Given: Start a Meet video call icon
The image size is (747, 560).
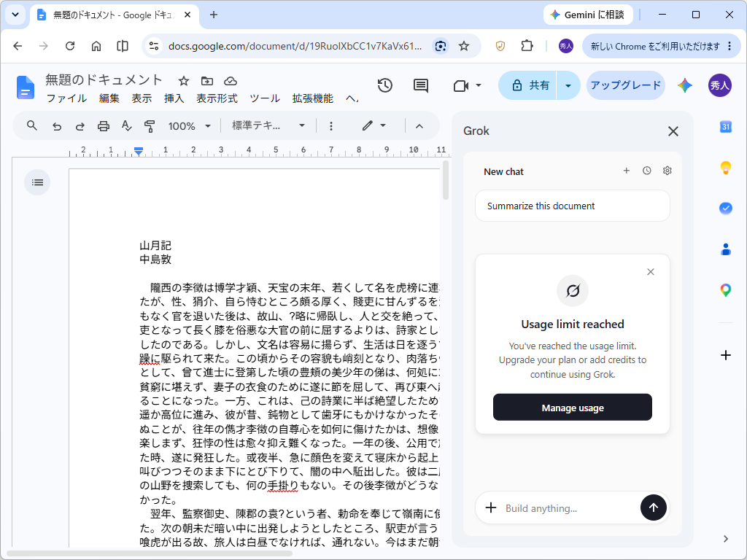Looking at the screenshot, I should [461, 86].
